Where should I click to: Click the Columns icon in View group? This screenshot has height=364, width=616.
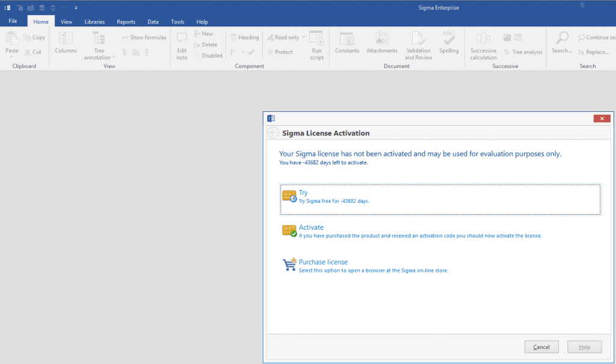66,39
